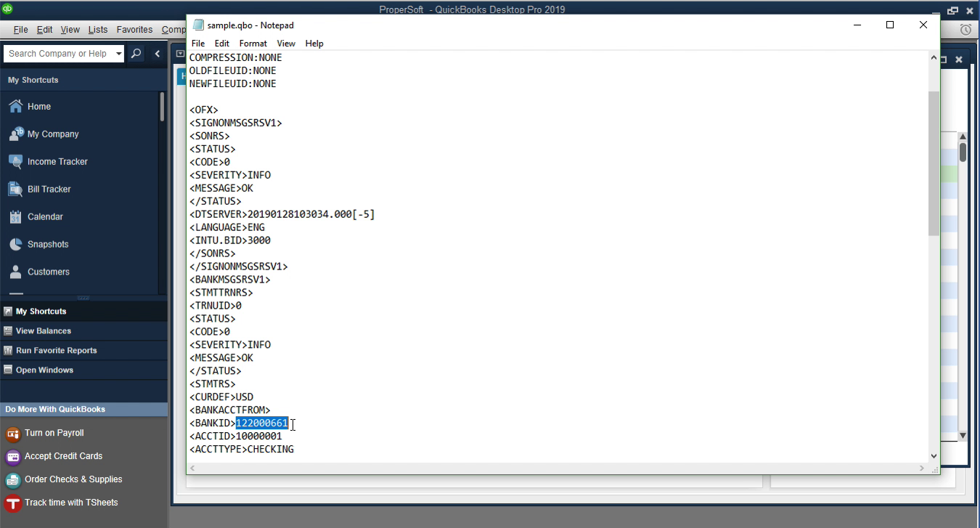The height and width of the screenshot is (528, 980).
Task: Click the <BANKACCTFROM> line
Action: click(230, 410)
